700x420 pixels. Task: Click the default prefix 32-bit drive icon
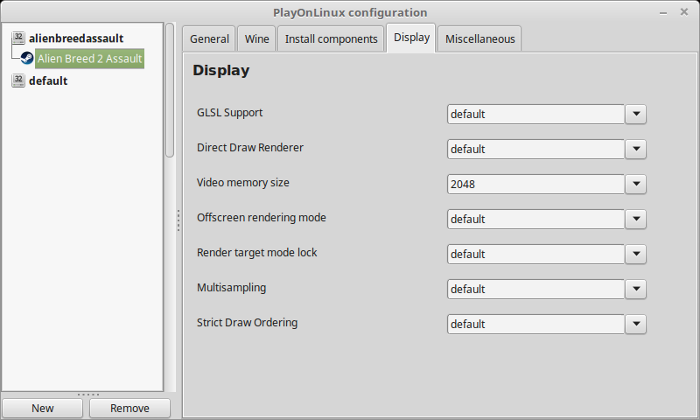[x=18, y=81]
